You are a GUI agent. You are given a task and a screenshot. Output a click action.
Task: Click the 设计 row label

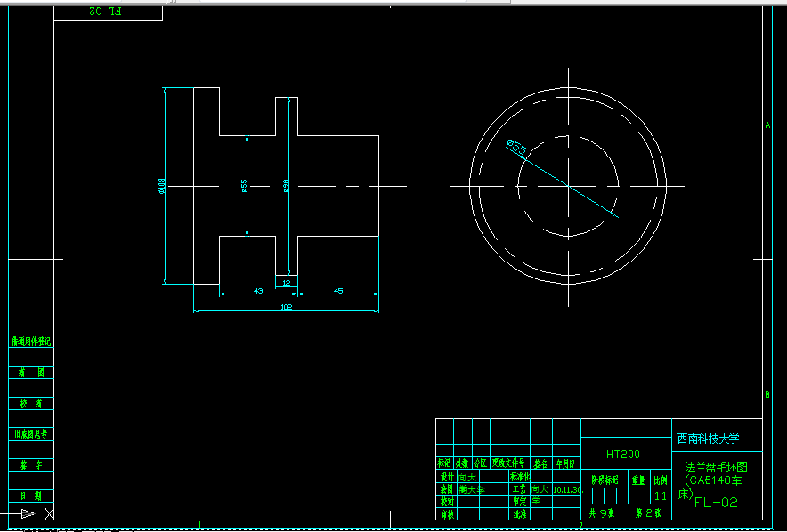pos(446,476)
